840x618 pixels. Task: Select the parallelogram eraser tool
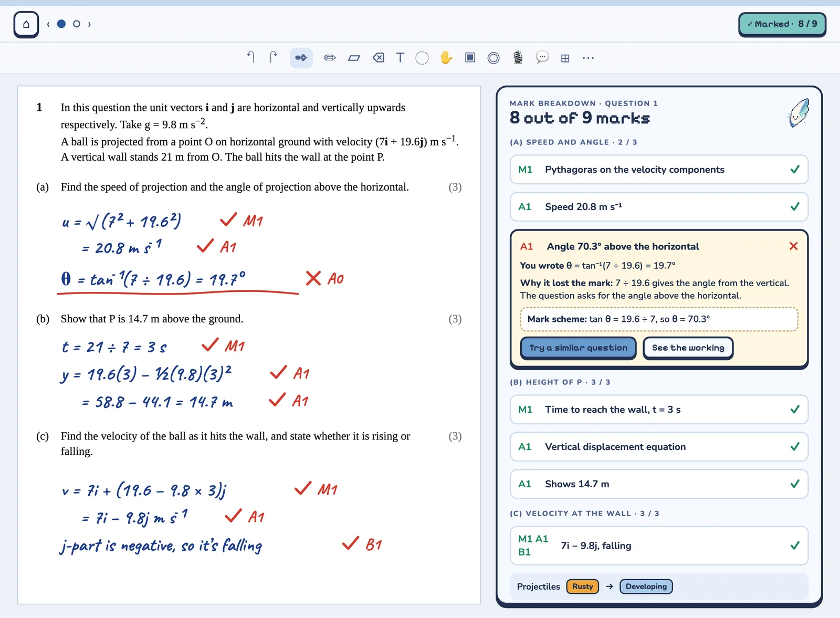354,58
